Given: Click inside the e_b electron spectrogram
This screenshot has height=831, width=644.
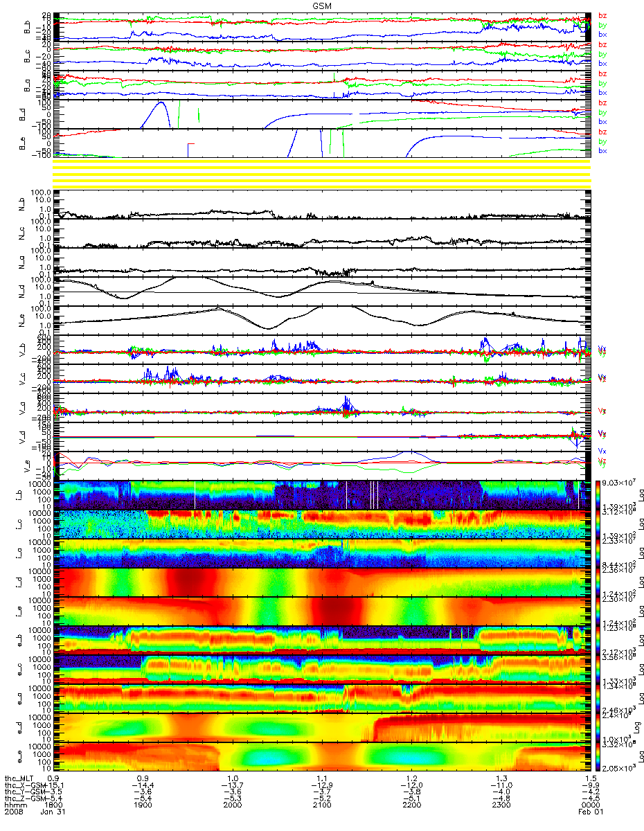Looking at the screenshot, I should [321, 640].
